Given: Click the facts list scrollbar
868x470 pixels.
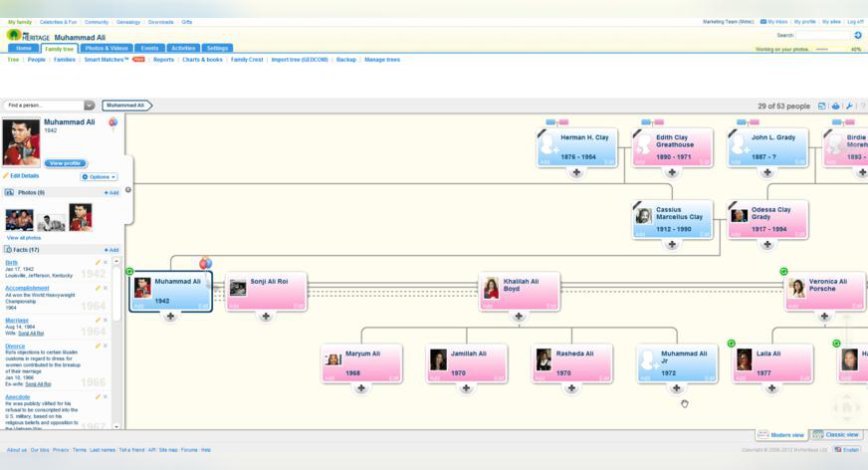Looking at the screenshot, I should pyautogui.click(x=116, y=344).
